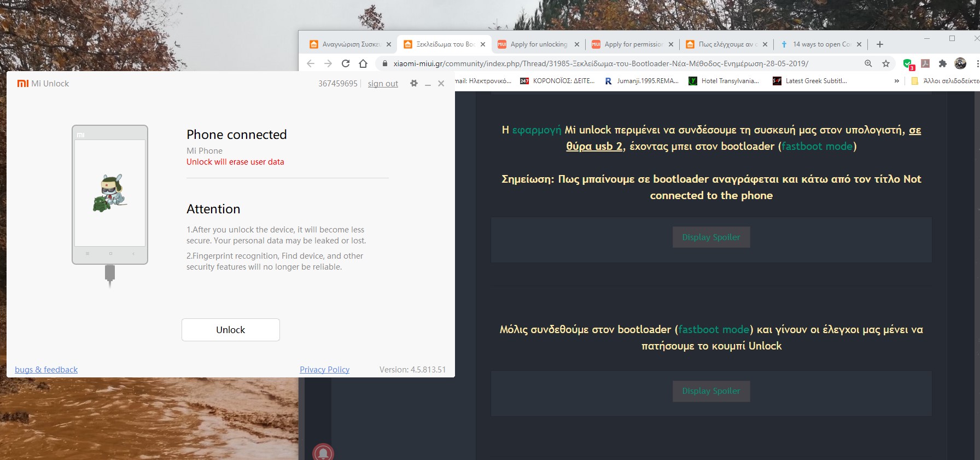Viewport: 980px width, 460px height.
Task: Close the '14 ways to open Con' tab
Action: click(x=859, y=44)
